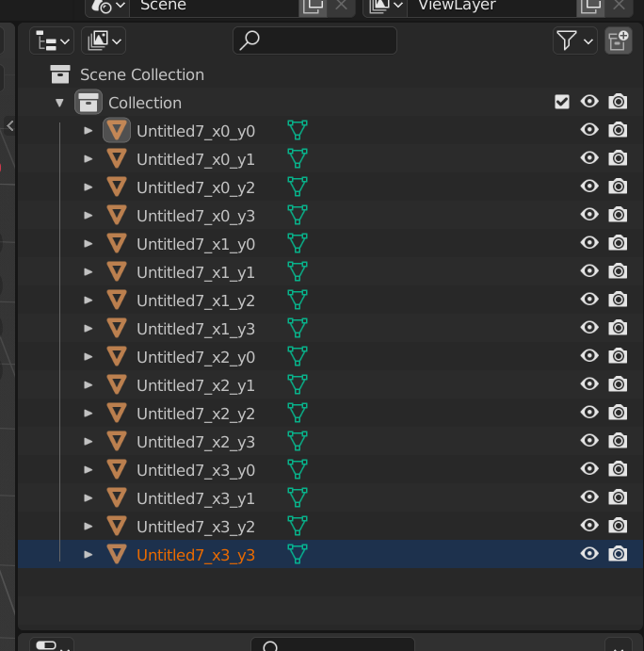This screenshot has height=651, width=644.
Task: Hide Untitled7_x0_y0 in viewport
Action: pos(589,129)
